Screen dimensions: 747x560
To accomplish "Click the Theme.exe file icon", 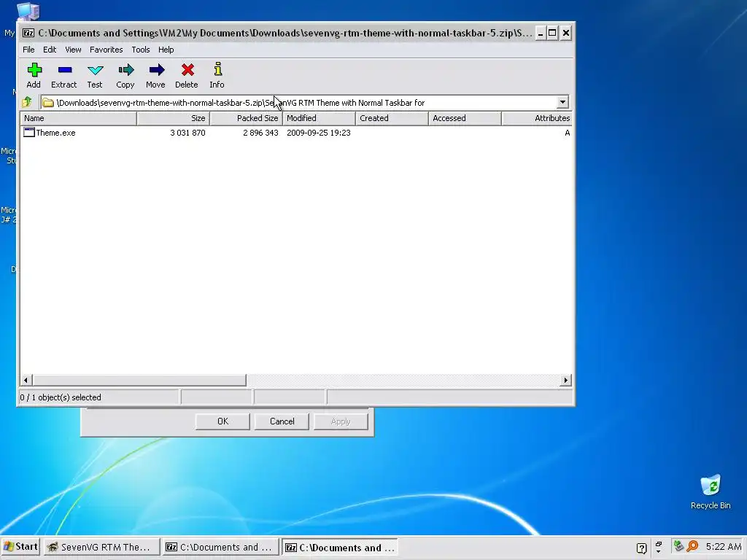I will pyautogui.click(x=29, y=133).
